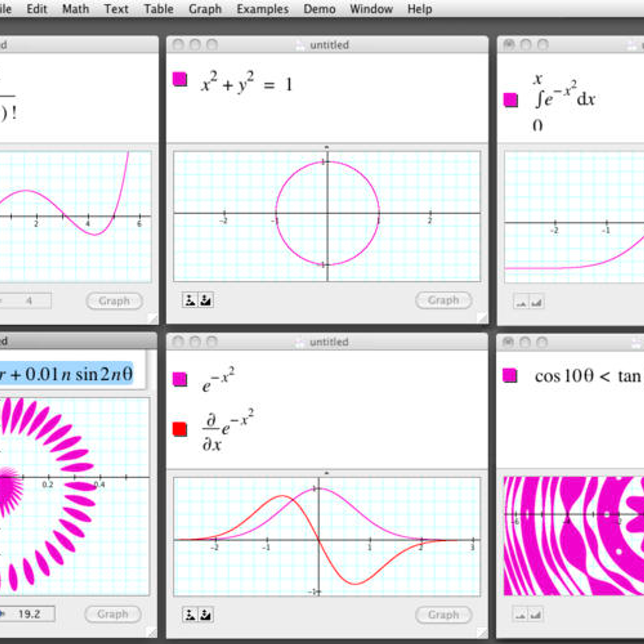Click the highlighted 0.01n sin2nθ equation
Image resolution: width=644 pixels, height=644 pixels.
66,374
